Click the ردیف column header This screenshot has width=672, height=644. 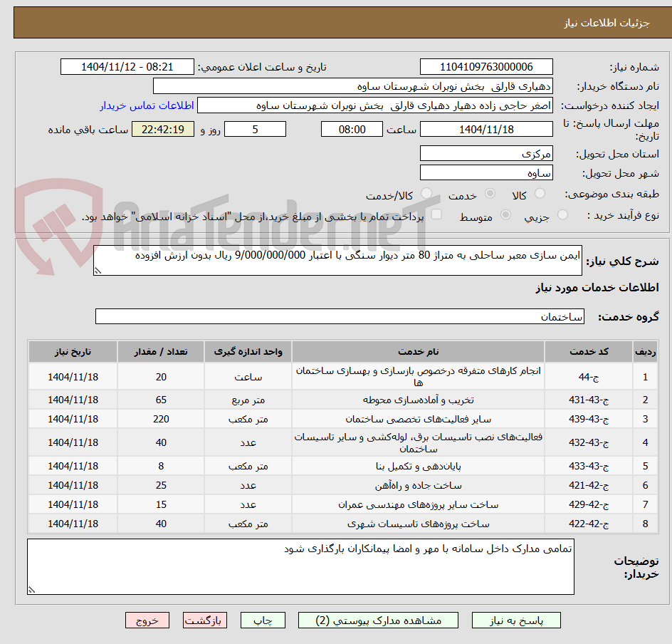pos(646,352)
